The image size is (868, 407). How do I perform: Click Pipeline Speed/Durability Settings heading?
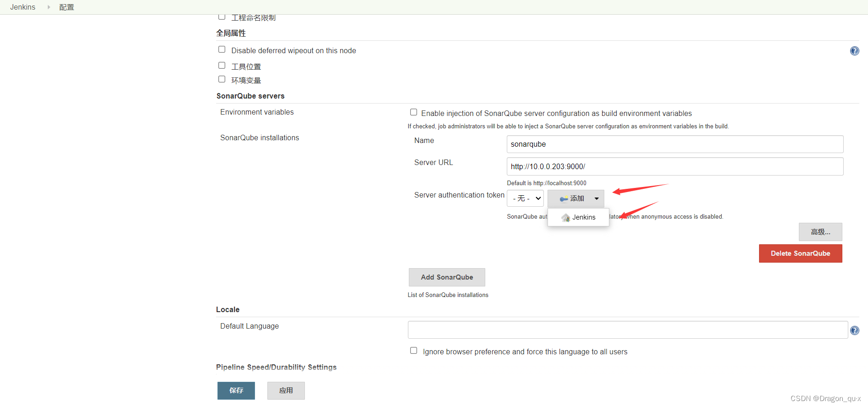[276, 367]
